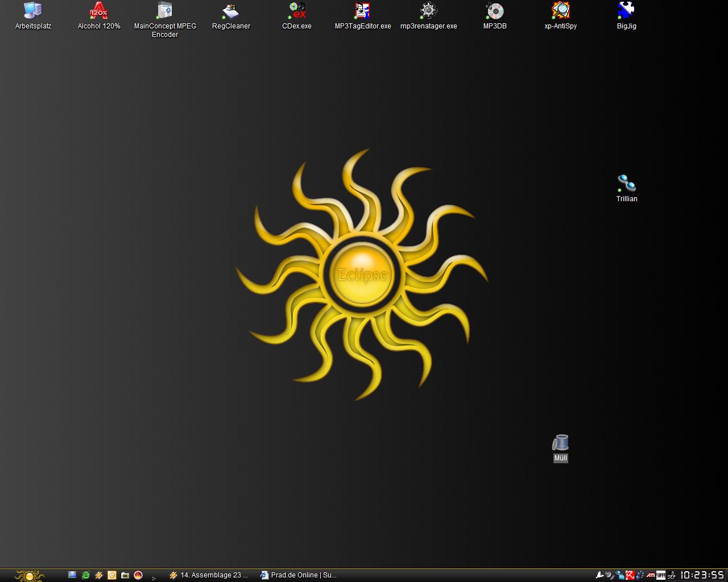Viewport: 728px width, 582px height.
Task: Click the RegCleaner desktop icon
Action: click(x=231, y=11)
